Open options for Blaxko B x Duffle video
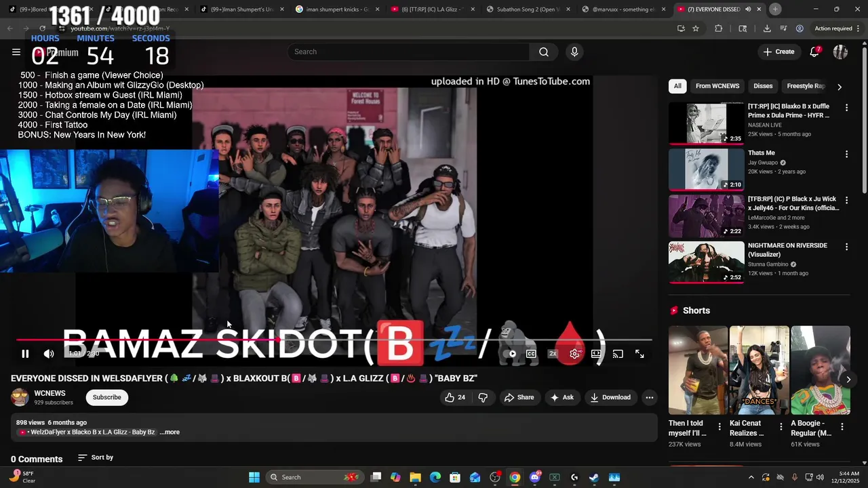This screenshot has width=868, height=488. coord(846,108)
